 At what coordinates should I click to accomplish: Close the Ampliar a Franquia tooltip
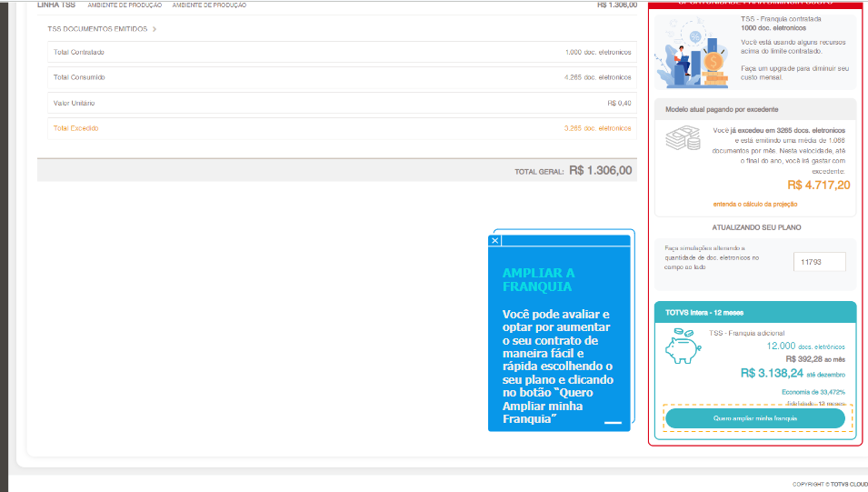point(494,240)
